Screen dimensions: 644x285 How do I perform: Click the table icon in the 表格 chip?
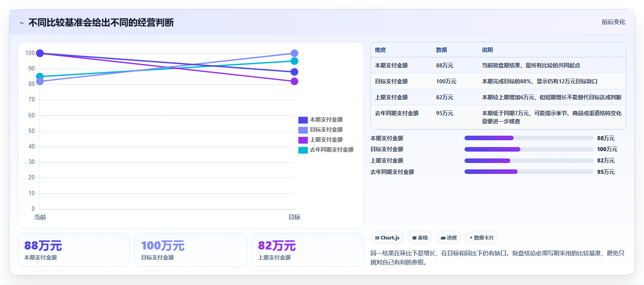pos(414,238)
